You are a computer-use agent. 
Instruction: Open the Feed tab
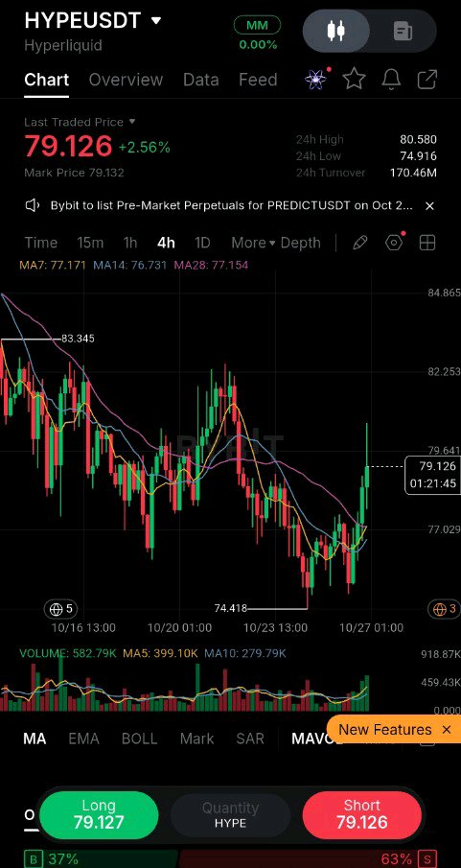pyautogui.click(x=258, y=80)
